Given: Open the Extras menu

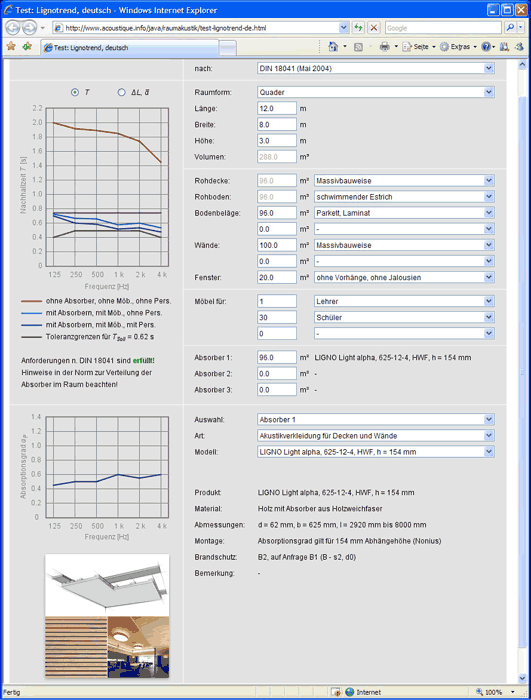Looking at the screenshot, I should click(456, 47).
